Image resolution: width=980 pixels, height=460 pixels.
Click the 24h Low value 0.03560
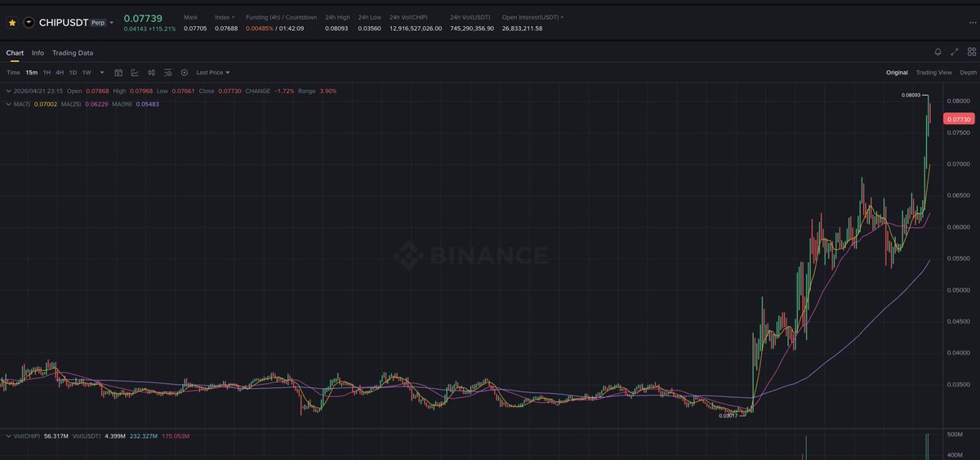(369, 29)
